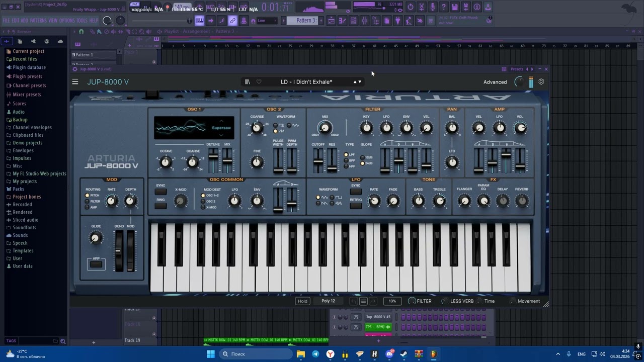Open the preset name selector 'LD - I Didn't Exhale'
Viewport: 644px width, 362px height.
(x=306, y=82)
